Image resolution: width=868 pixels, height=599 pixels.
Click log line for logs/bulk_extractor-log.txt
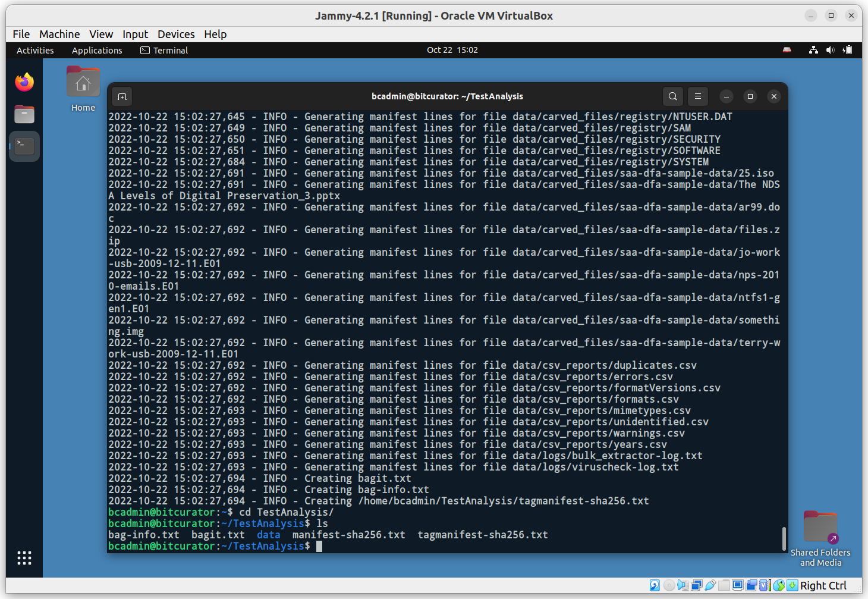point(405,456)
